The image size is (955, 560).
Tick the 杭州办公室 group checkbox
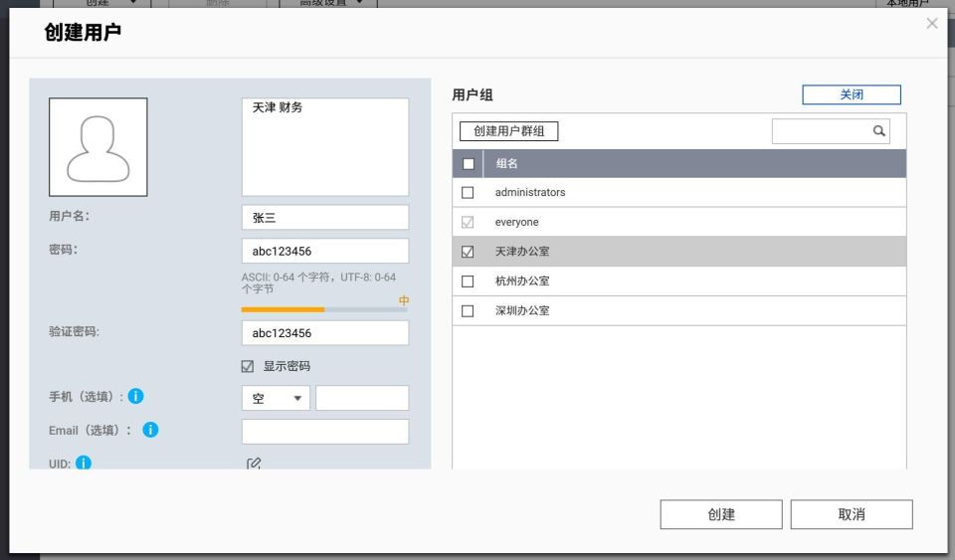[468, 281]
